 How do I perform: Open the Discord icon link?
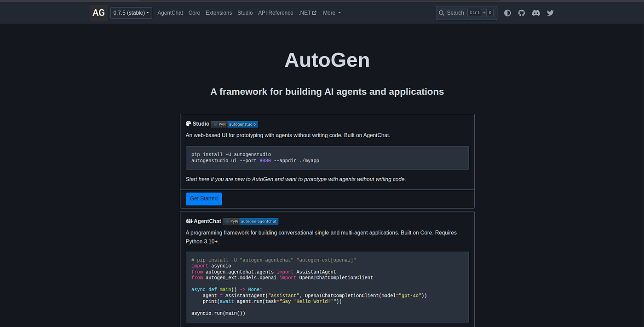pyautogui.click(x=536, y=13)
